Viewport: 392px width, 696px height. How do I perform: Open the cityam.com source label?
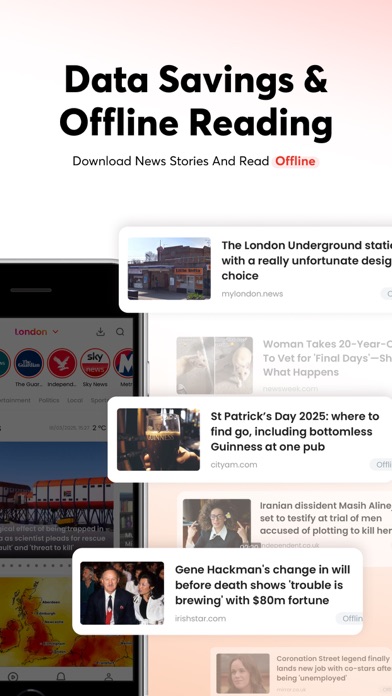pos(234,465)
